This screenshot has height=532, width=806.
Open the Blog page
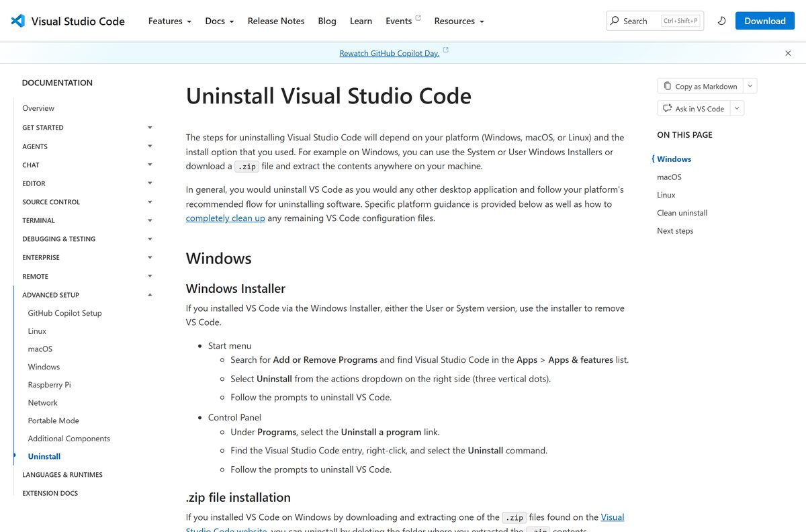coord(327,21)
